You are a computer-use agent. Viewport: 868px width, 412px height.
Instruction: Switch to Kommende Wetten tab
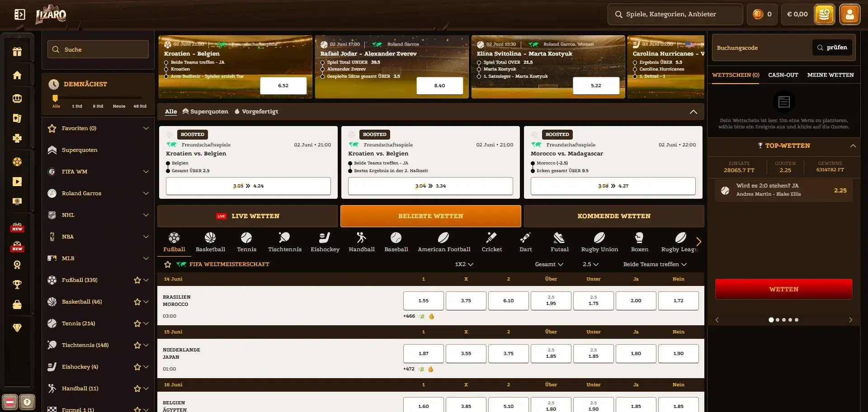tap(614, 216)
